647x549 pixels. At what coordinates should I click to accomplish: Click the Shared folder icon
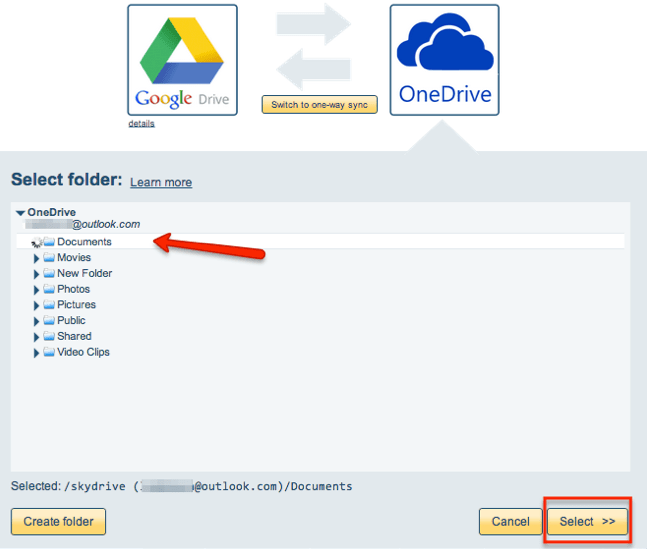coord(49,336)
